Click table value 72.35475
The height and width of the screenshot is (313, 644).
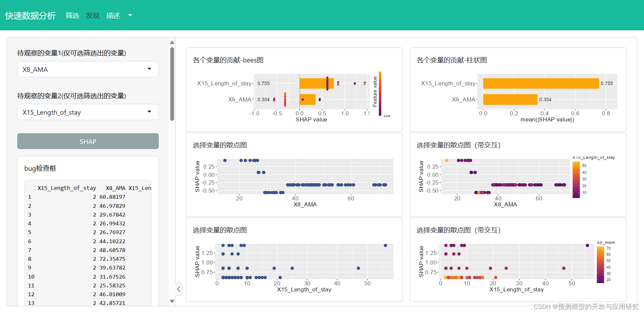point(112,259)
